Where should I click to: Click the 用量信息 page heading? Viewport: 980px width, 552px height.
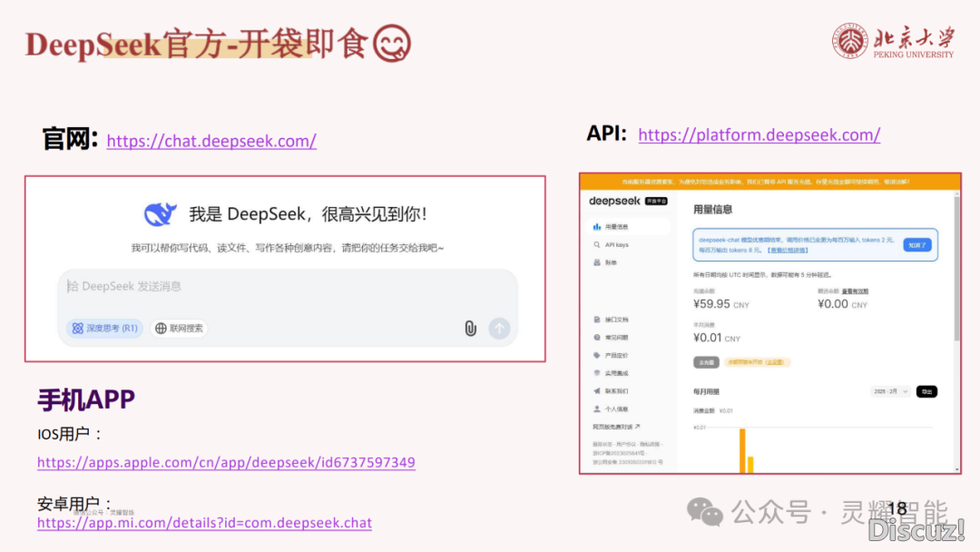click(712, 210)
